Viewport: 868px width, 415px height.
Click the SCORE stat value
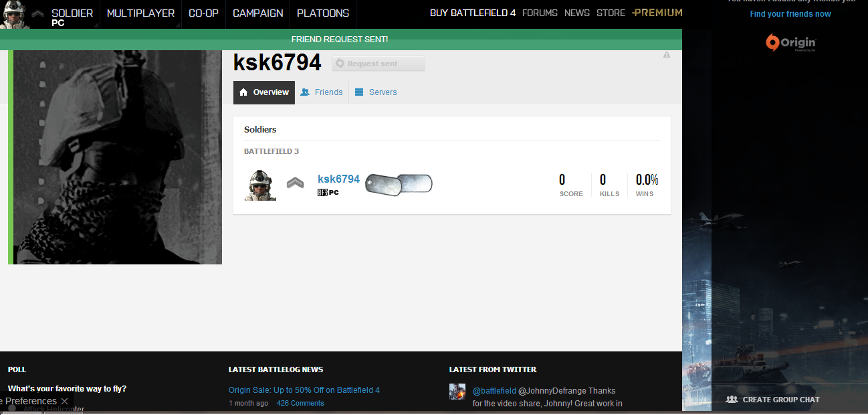(x=562, y=179)
